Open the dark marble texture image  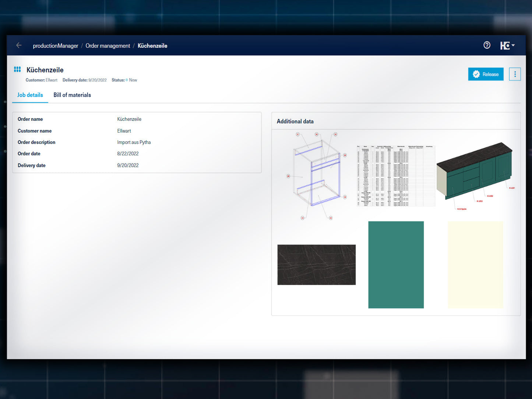[x=316, y=265]
